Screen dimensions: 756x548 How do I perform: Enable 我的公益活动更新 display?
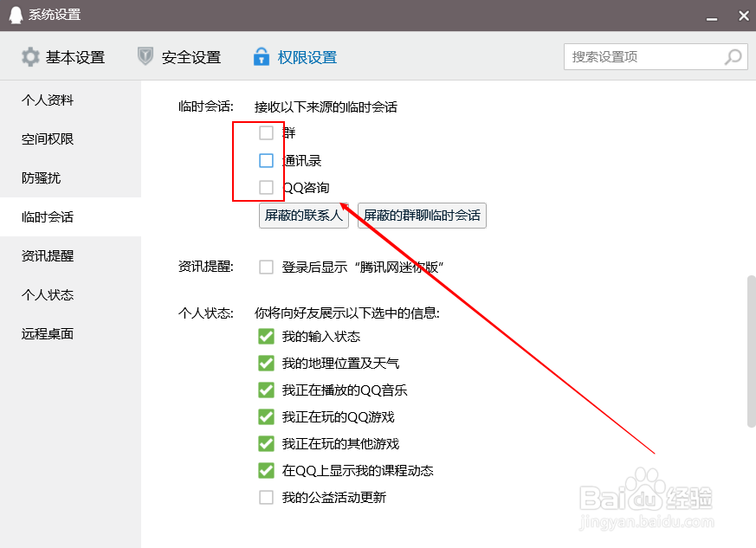[x=266, y=497]
